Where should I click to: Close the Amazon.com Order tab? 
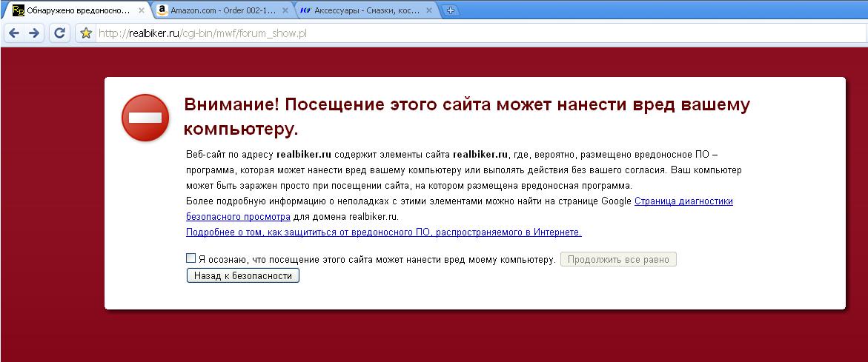pos(285,10)
